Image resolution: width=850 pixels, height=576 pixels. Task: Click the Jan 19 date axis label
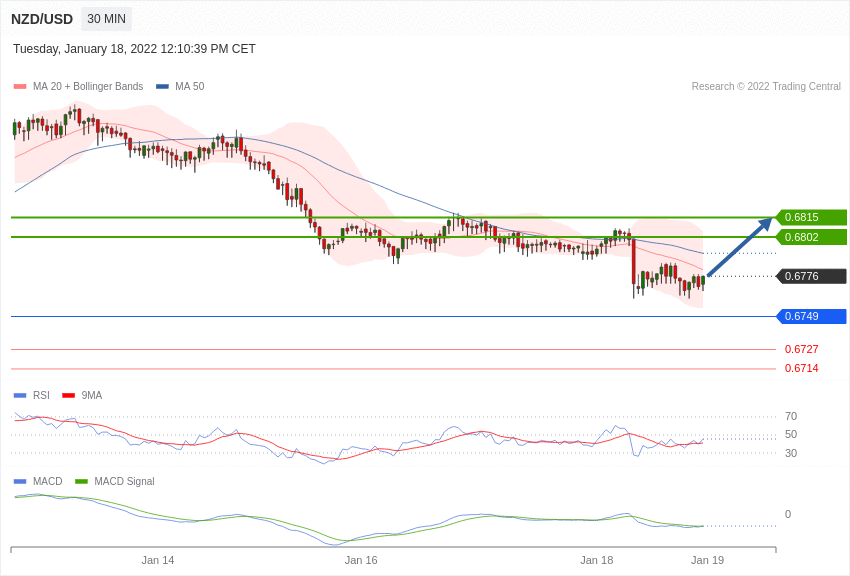(707, 560)
